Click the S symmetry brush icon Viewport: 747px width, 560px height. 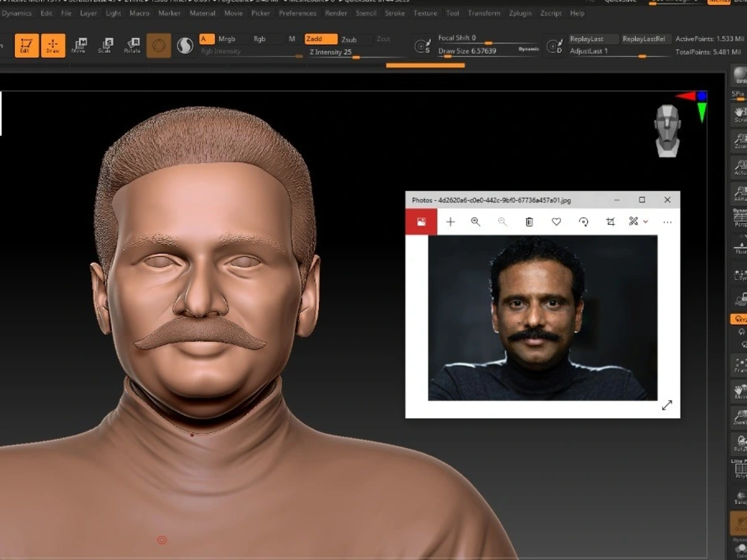[x=422, y=46]
